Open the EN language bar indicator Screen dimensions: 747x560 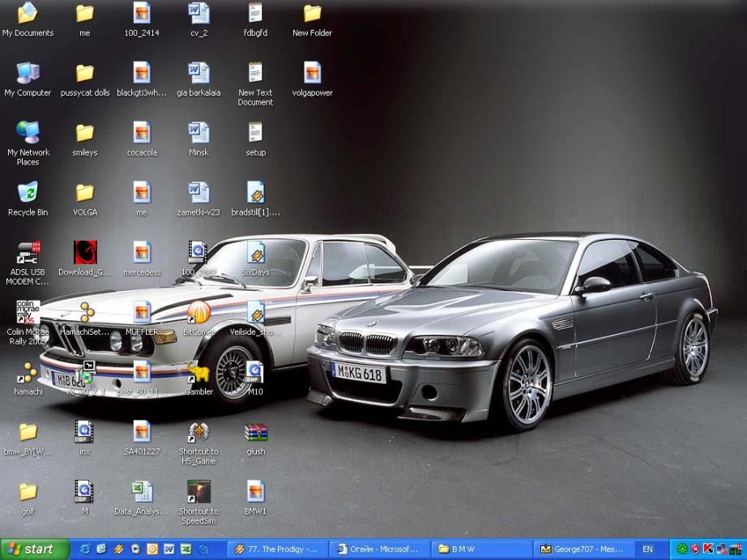click(x=647, y=549)
